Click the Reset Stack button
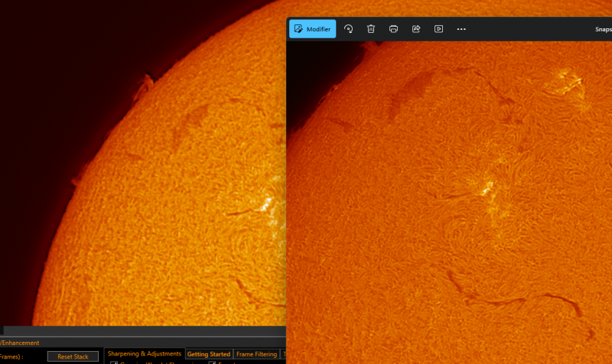 pyautogui.click(x=73, y=356)
